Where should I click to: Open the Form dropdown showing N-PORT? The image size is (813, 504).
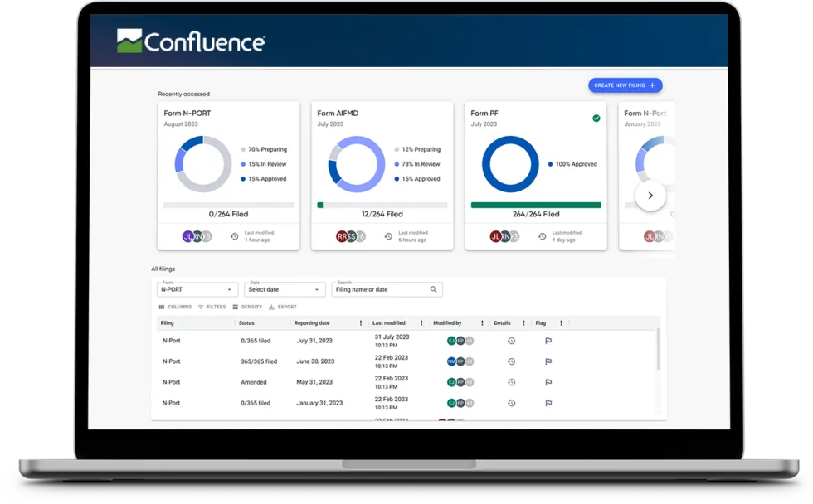coord(197,289)
